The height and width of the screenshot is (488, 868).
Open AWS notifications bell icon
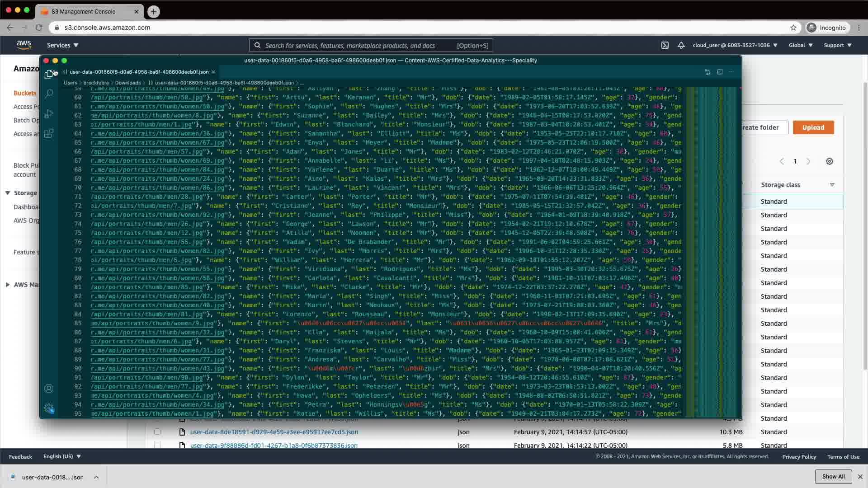[x=681, y=45]
